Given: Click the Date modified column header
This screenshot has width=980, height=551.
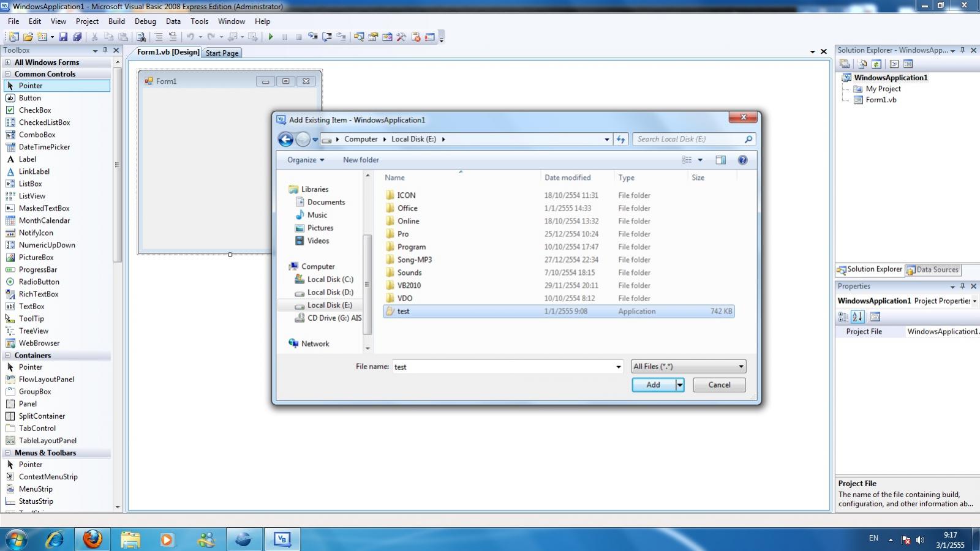Looking at the screenshot, I should pyautogui.click(x=568, y=178).
